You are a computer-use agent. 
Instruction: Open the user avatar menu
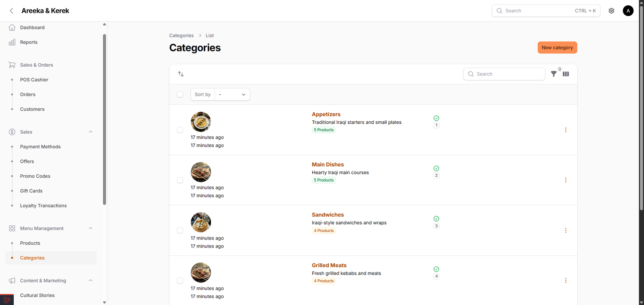[x=628, y=11]
